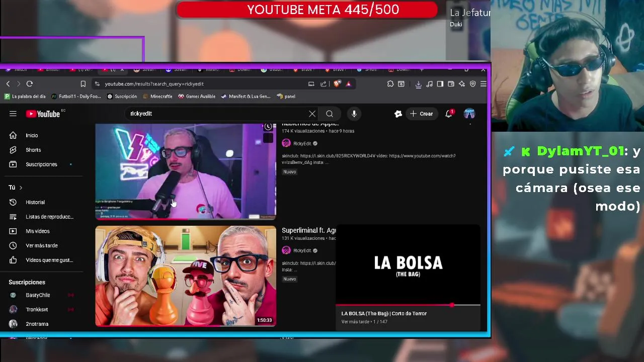Open the Suscripción bookmark

tap(122, 97)
